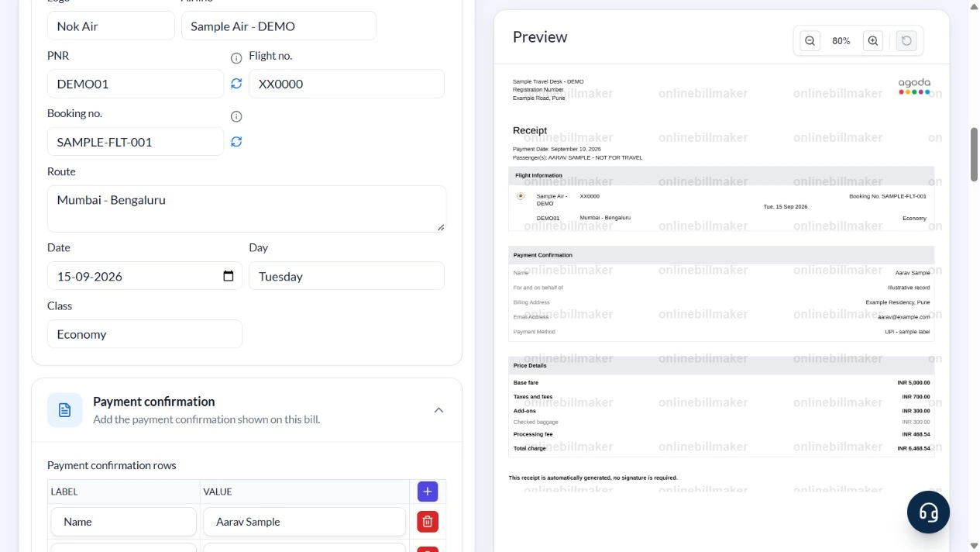Click the 80% zoom level text

click(841, 41)
